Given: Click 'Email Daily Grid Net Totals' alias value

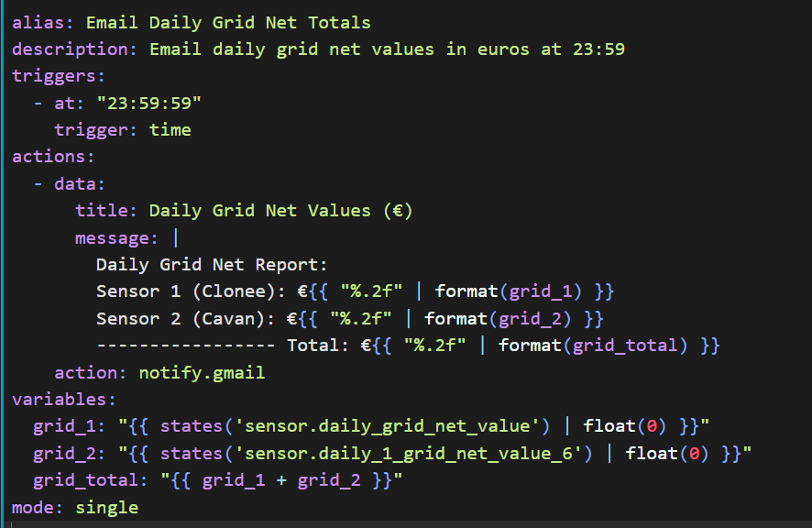Looking at the screenshot, I should [228, 23].
